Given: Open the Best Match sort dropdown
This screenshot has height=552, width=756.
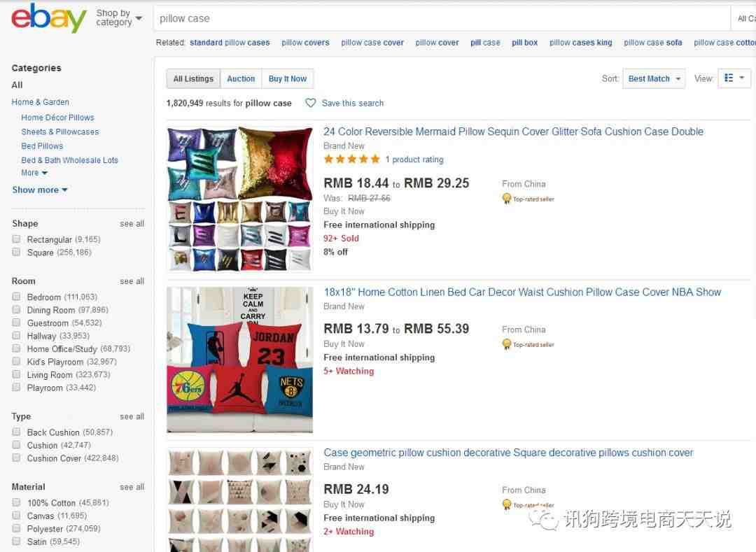Looking at the screenshot, I should (654, 78).
